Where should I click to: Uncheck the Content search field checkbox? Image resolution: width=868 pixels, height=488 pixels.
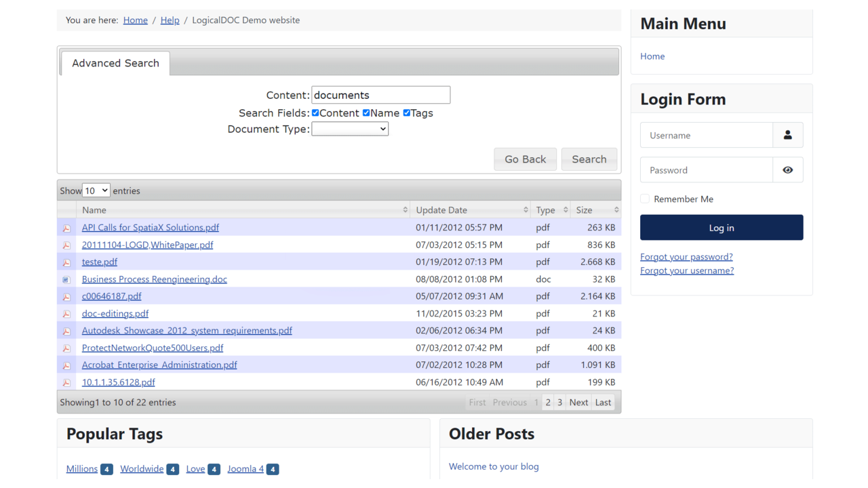[x=315, y=113]
